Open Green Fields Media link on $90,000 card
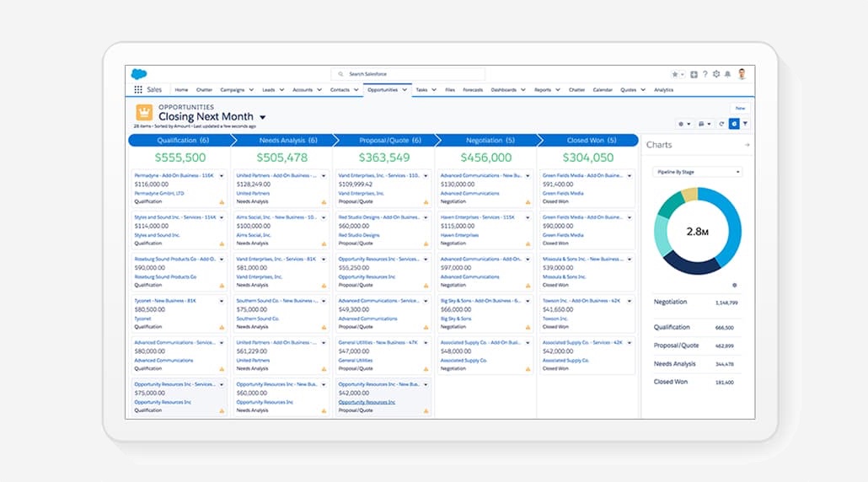Screen dimensions: 868x482 563,235
